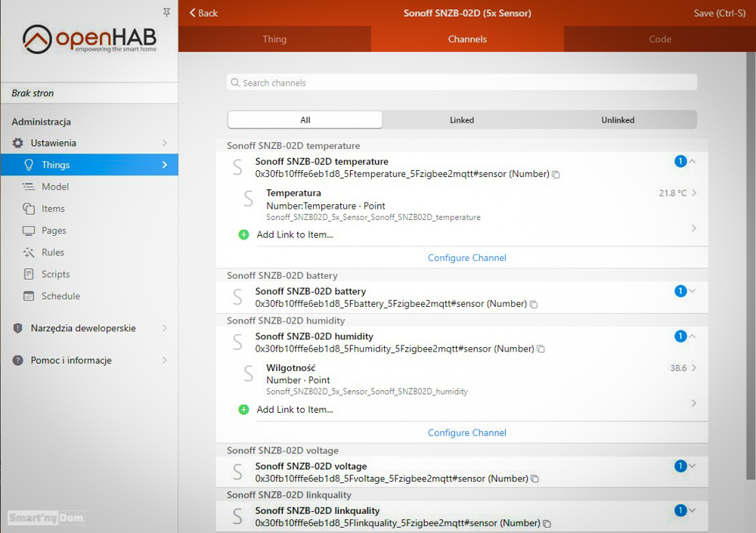Expand the battery channel
756x533 pixels.
[692, 291]
